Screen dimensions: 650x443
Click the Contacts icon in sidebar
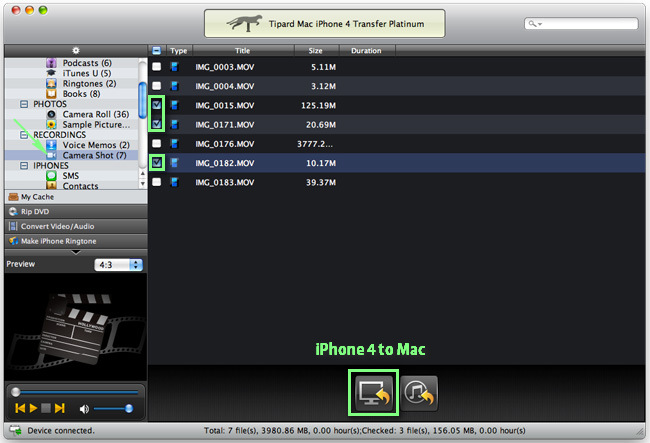[51, 185]
